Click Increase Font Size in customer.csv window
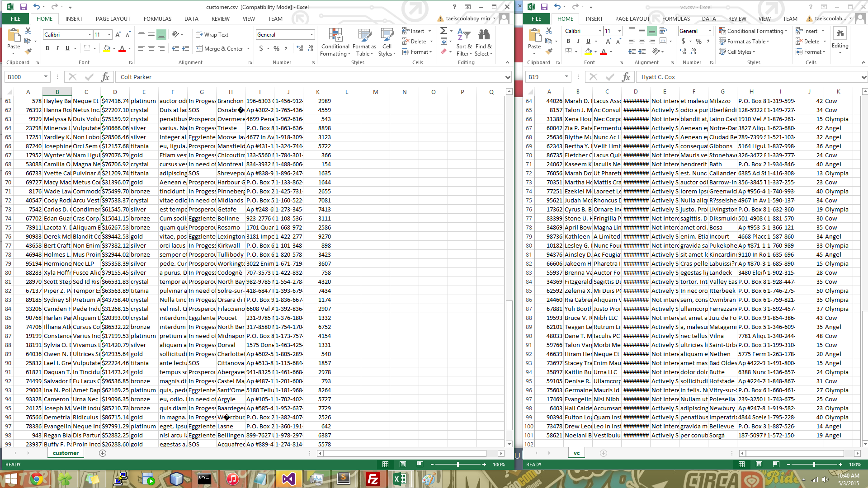 click(x=118, y=35)
